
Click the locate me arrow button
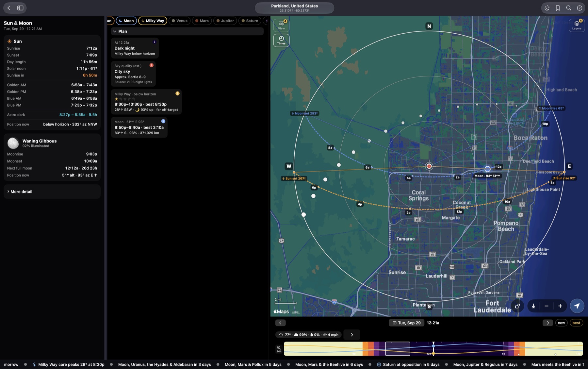577,306
